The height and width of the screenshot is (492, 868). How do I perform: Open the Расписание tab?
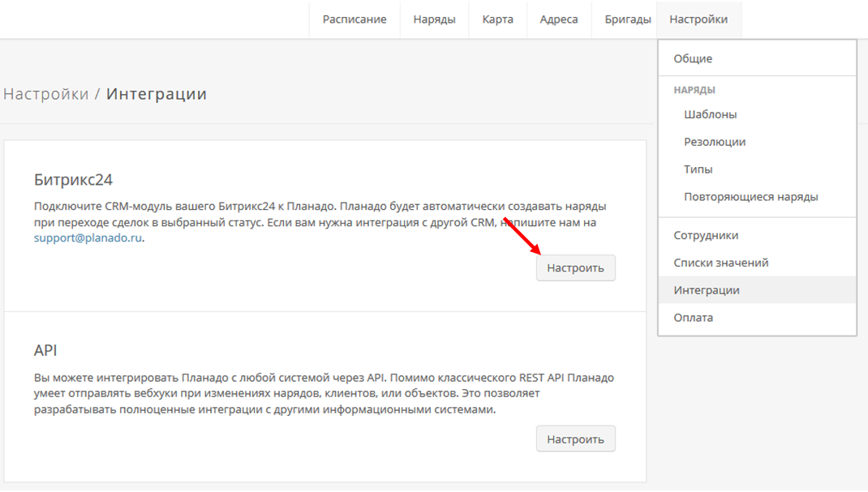pos(355,19)
